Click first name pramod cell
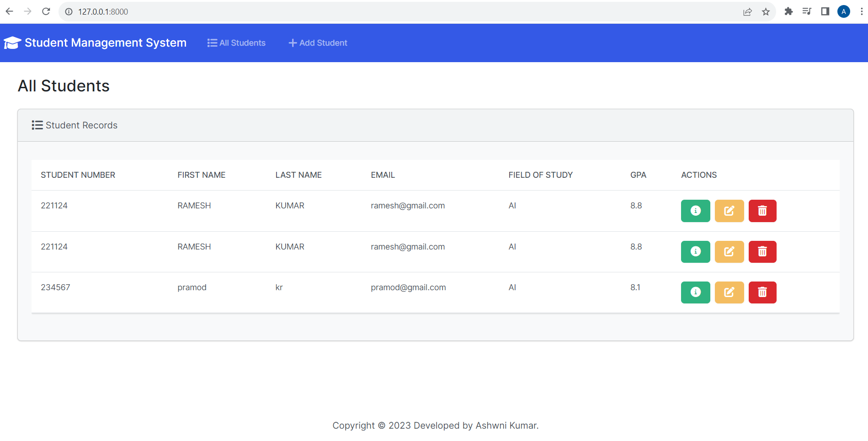868x441 pixels. pos(192,287)
